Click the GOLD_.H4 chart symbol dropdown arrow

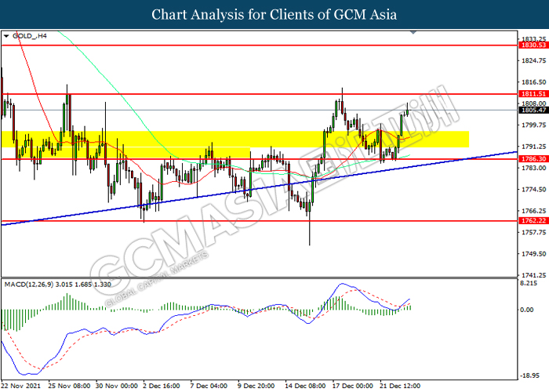click(x=6, y=36)
